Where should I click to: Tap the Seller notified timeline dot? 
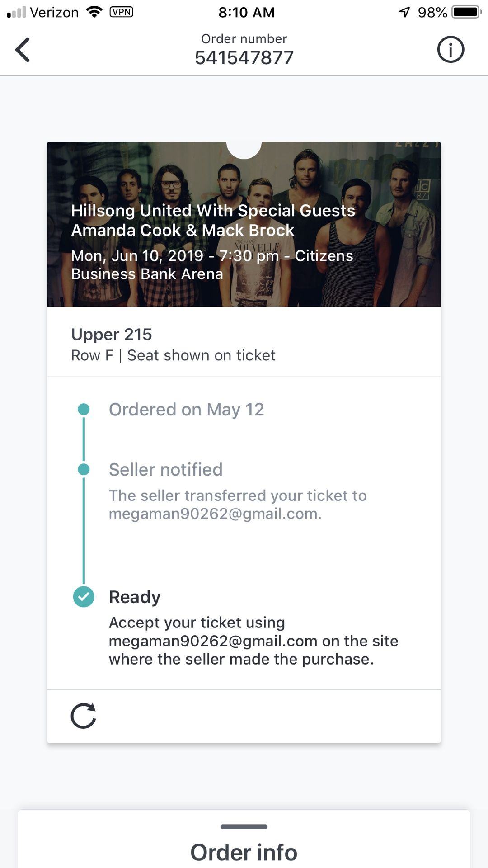(84, 469)
